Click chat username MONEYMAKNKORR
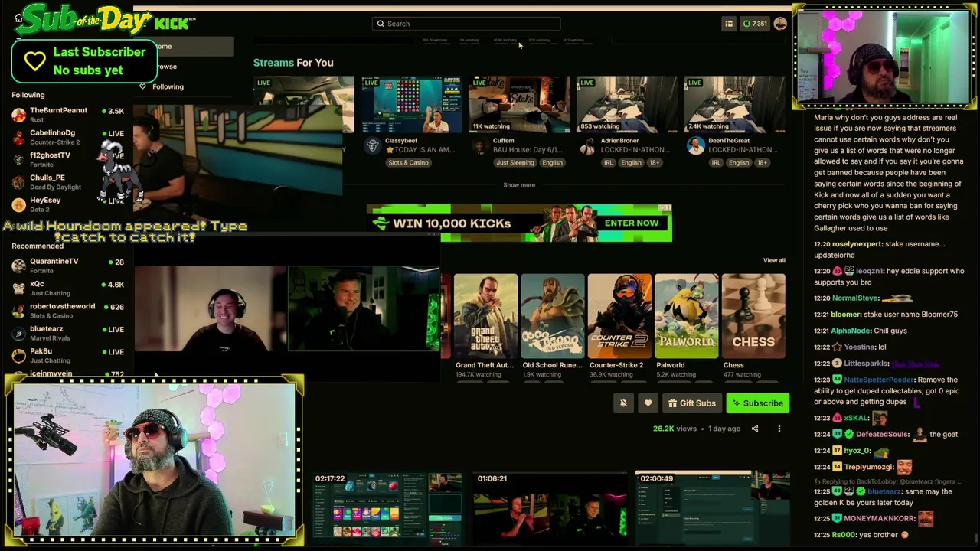 pyautogui.click(x=879, y=519)
